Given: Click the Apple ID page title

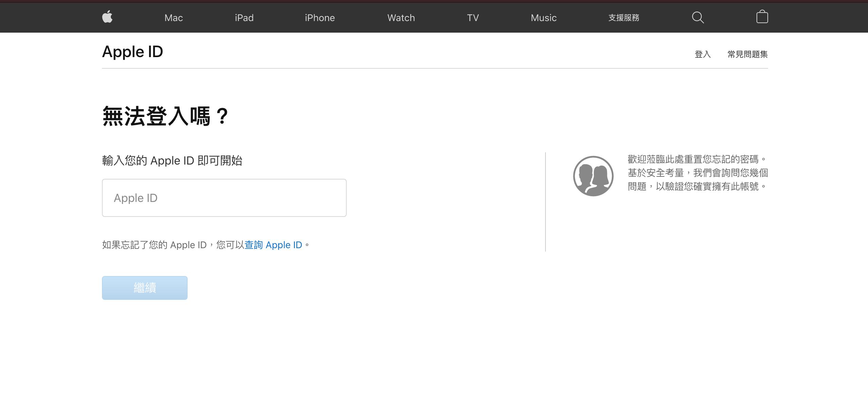Looking at the screenshot, I should [x=133, y=52].
